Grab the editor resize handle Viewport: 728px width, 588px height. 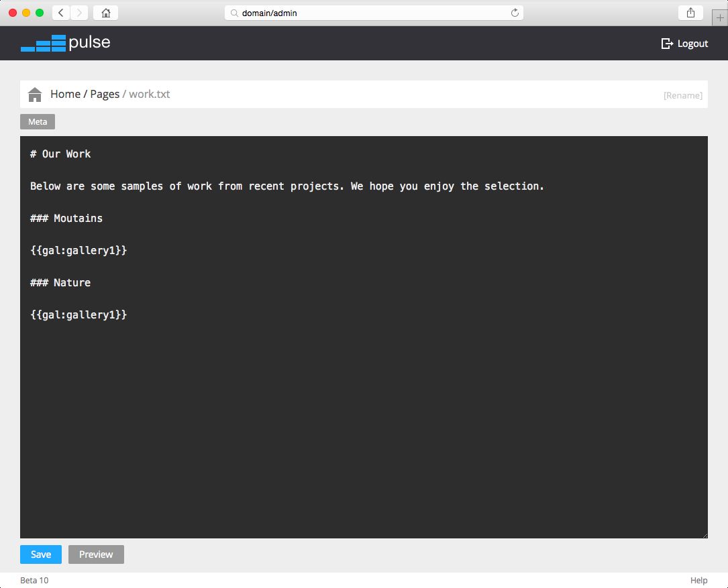point(705,534)
